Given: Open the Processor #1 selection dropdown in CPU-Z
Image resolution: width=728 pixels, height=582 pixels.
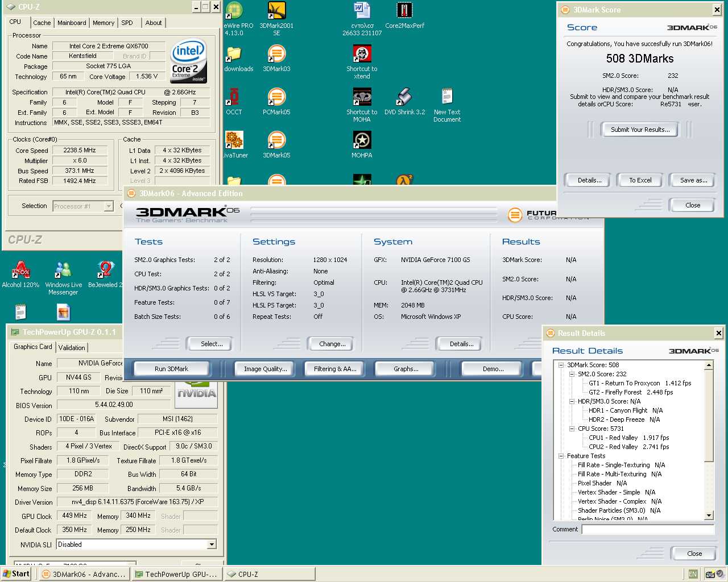Looking at the screenshot, I should tap(109, 206).
